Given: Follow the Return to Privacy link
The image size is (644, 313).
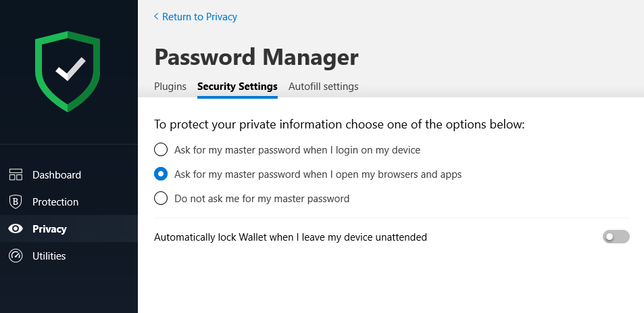Looking at the screenshot, I should (x=199, y=17).
